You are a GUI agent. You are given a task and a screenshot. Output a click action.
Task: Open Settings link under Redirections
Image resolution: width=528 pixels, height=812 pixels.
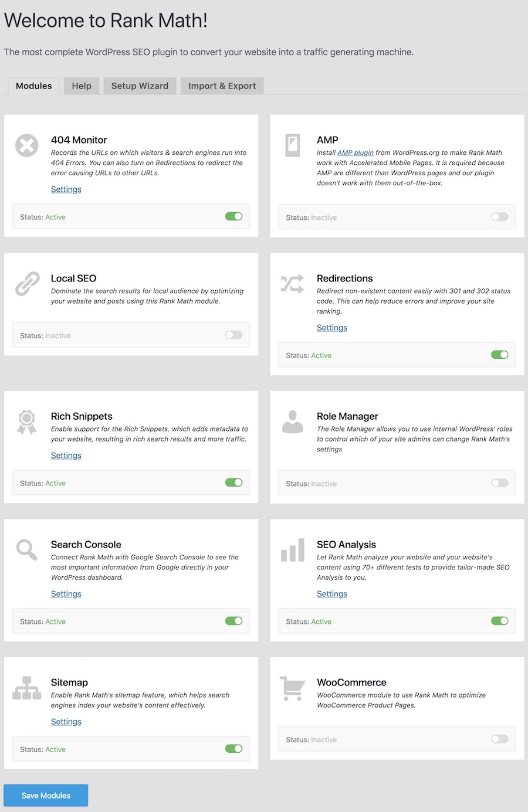point(332,328)
